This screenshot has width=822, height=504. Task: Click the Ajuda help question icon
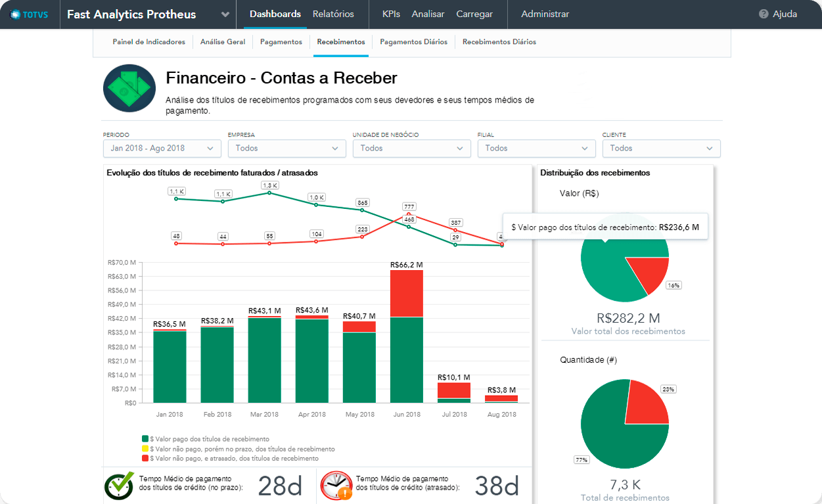tap(763, 14)
